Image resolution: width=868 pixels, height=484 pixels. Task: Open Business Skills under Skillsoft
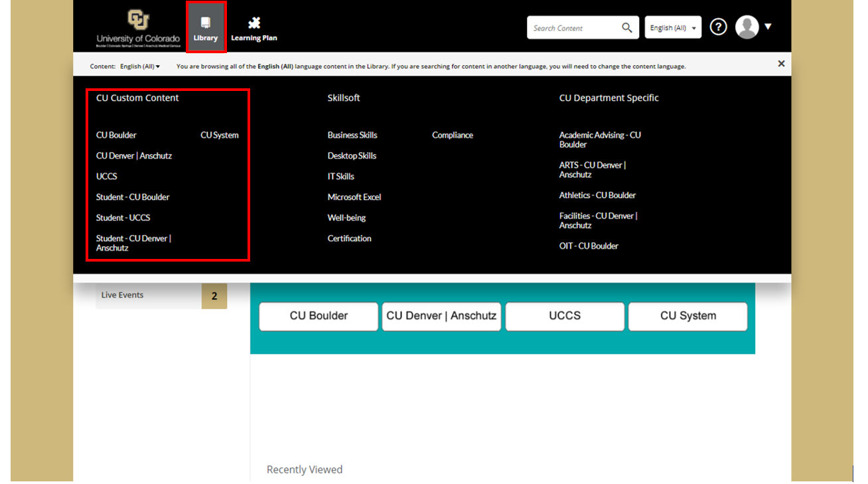[x=352, y=135]
